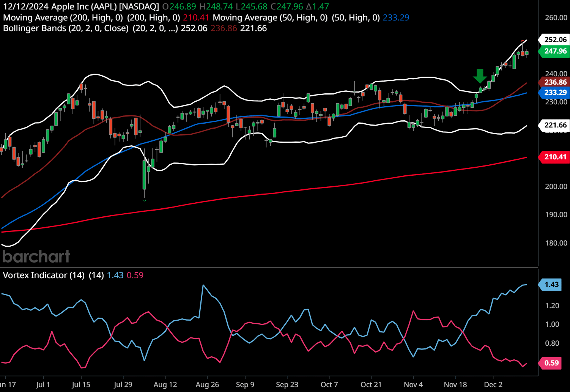Click the "180.00" price axis label
570x392 pixels.
pos(556,243)
